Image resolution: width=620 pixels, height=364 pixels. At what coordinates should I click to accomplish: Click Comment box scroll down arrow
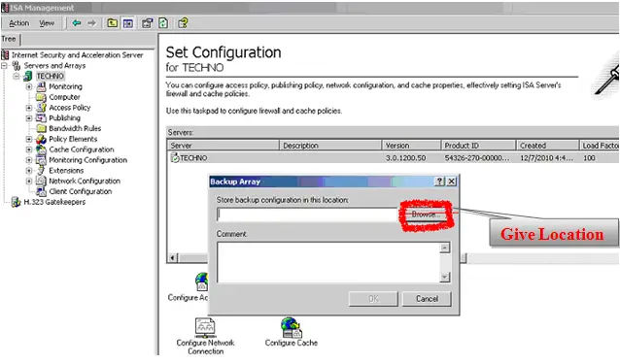[x=445, y=278]
